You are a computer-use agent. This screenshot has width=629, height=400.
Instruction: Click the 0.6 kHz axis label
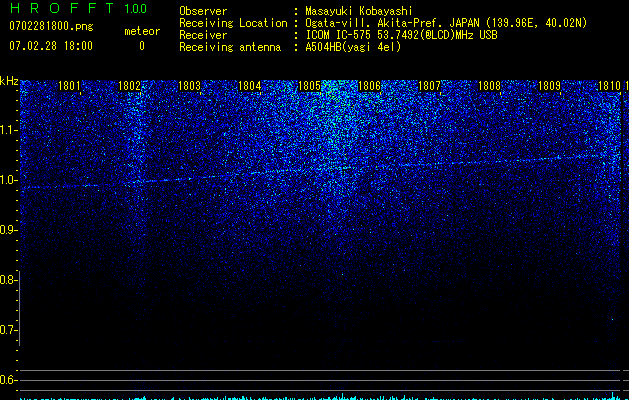(8, 380)
